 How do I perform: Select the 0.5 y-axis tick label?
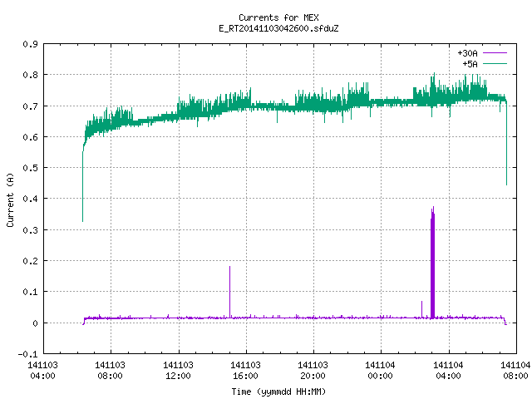pyautogui.click(x=30, y=168)
